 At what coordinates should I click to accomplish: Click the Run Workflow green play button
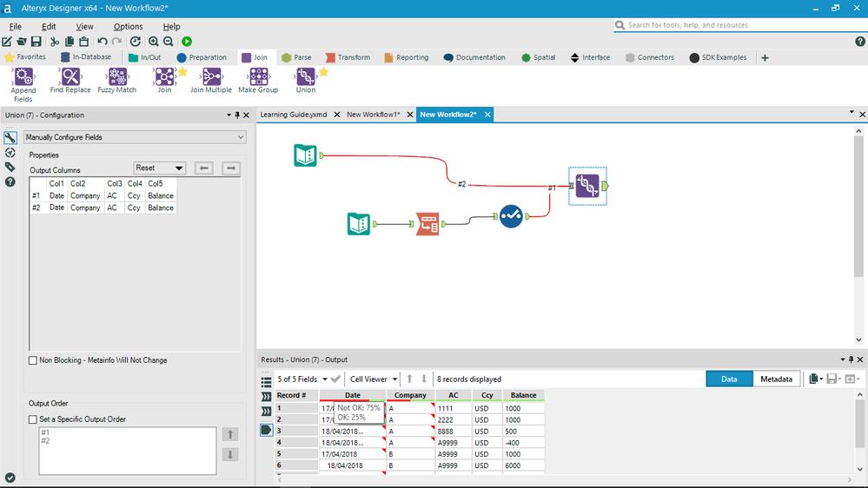(187, 42)
